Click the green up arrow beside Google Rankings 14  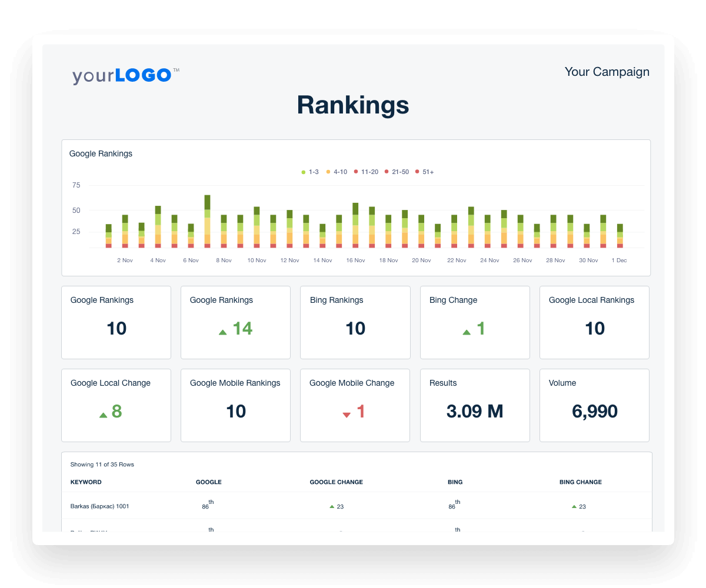[x=222, y=331]
